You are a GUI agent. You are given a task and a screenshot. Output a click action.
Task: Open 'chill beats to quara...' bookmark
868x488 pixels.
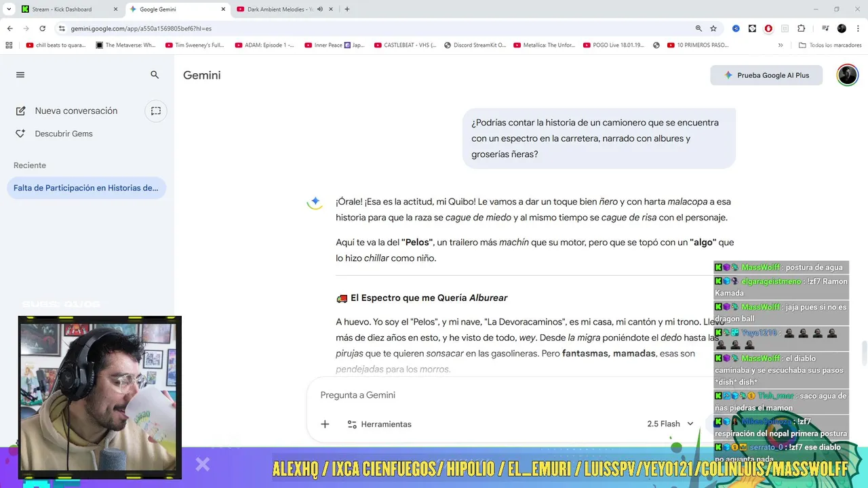coord(56,45)
